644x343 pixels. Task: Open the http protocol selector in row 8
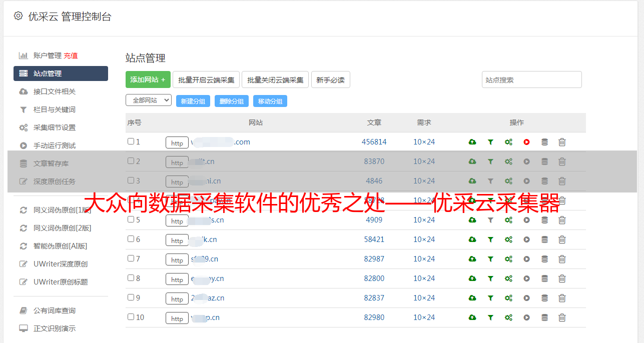click(177, 279)
